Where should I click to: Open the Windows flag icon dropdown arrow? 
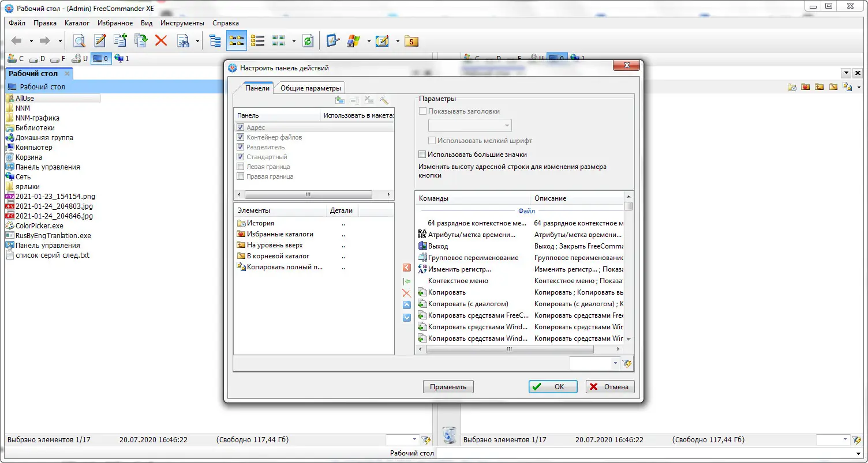point(368,42)
